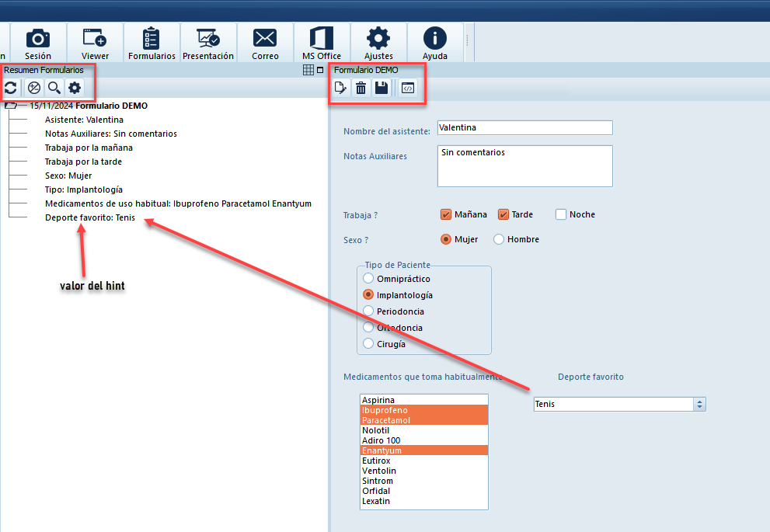Collapse the 15/11/2024 Formulario DEMO tree node
770x532 pixels.
coord(11,106)
